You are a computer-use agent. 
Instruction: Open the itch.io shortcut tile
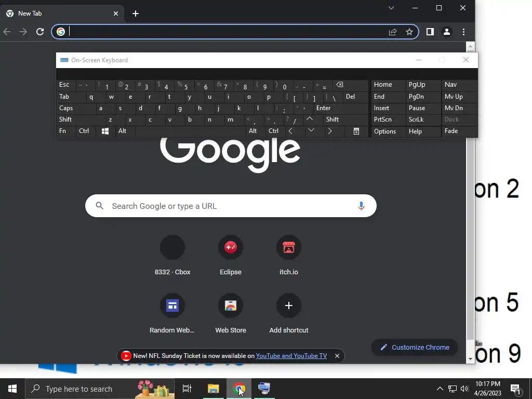289,256
